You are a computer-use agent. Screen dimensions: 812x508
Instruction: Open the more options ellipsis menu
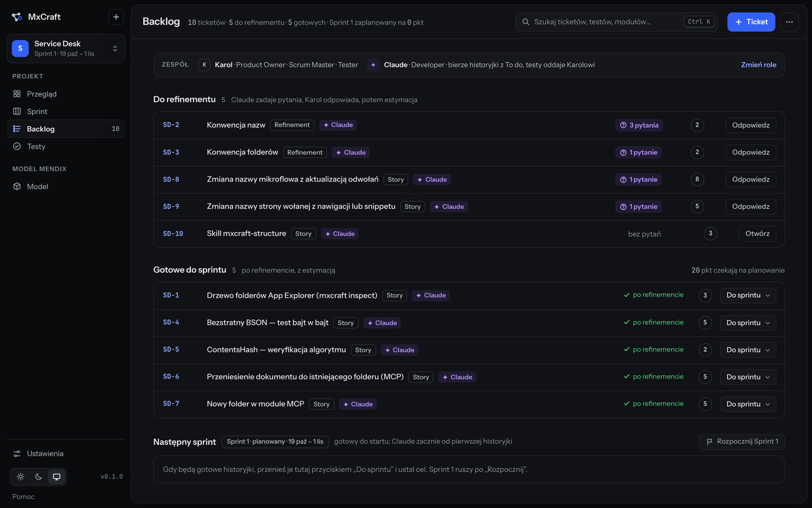(789, 22)
